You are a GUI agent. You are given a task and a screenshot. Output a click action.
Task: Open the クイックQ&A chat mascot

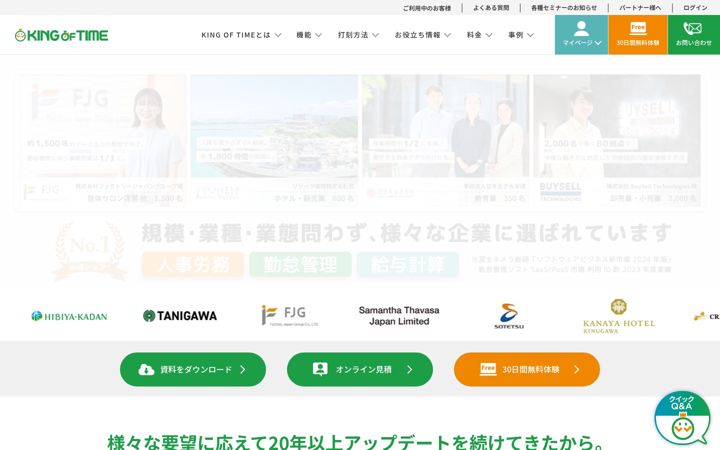tap(682, 418)
